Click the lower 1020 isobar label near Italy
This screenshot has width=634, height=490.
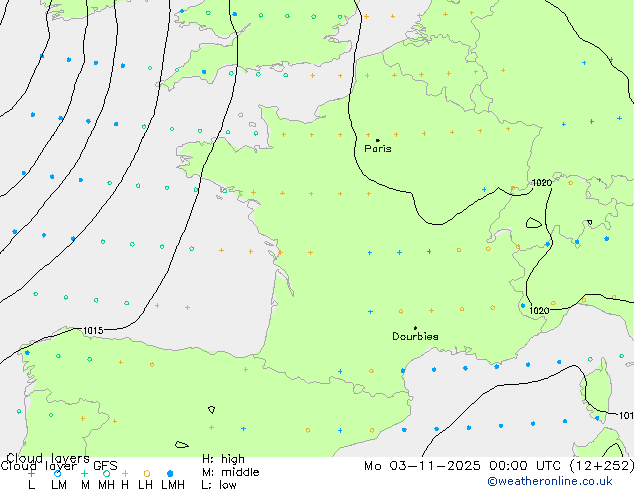pos(539,310)
